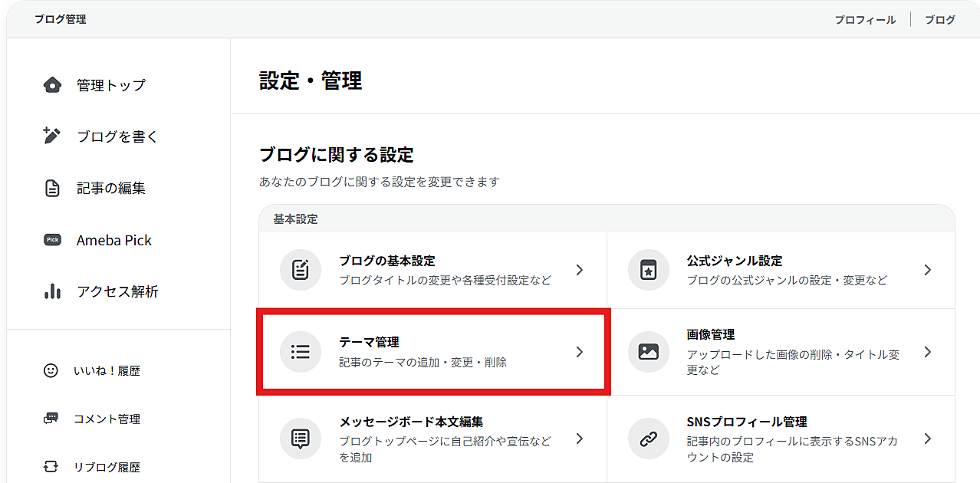Click the smiley icon for いいね！履歴

coord(51,371)
